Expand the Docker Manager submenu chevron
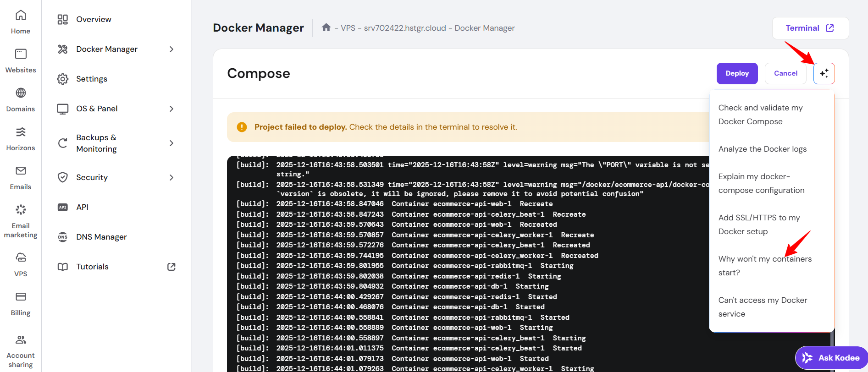Screen dimensions: 868x372 point(171,49)
